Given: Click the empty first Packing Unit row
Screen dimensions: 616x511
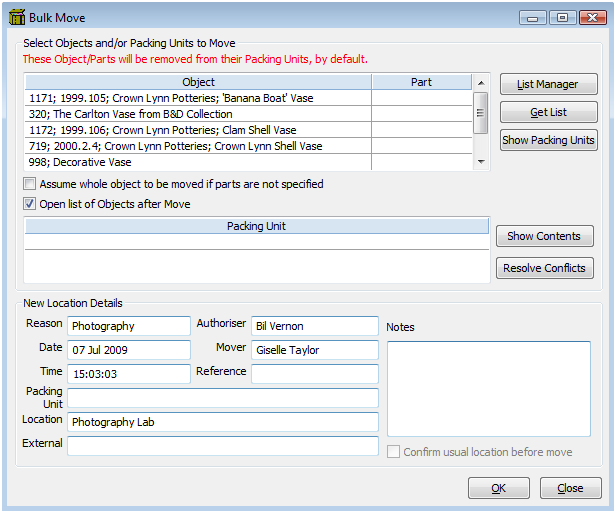Looking at the screenshot, I should coord(257,242).
